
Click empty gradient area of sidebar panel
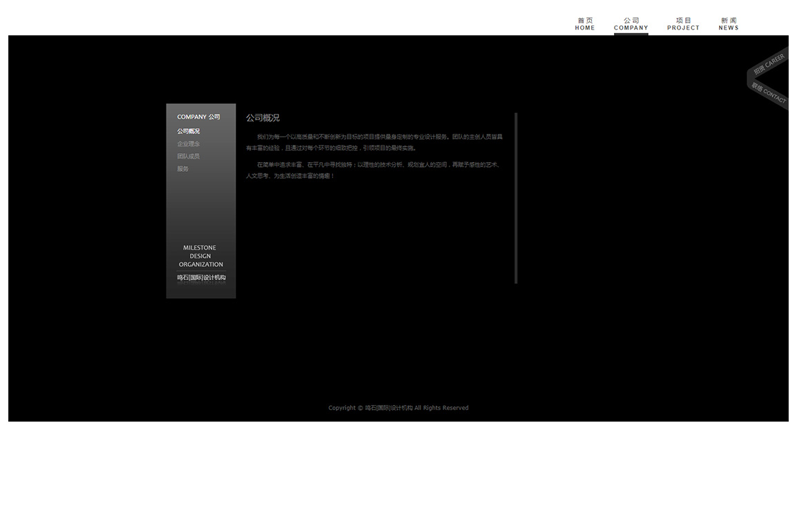200,207
